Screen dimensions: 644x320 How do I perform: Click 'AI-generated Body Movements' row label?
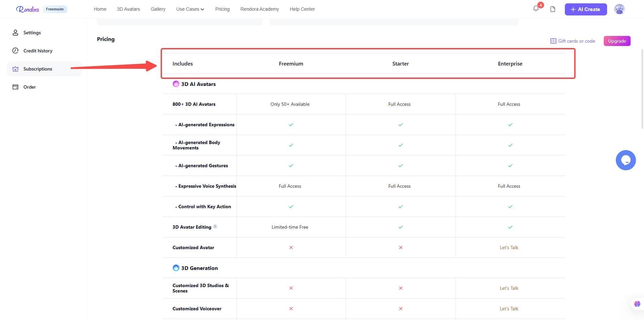pos(197,145)
